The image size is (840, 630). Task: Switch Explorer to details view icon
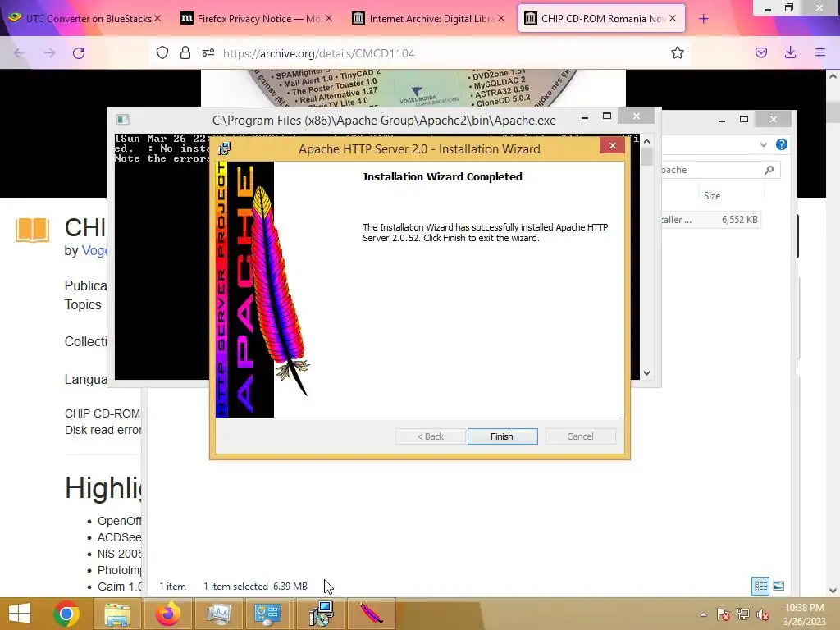(x=760, y=586)
